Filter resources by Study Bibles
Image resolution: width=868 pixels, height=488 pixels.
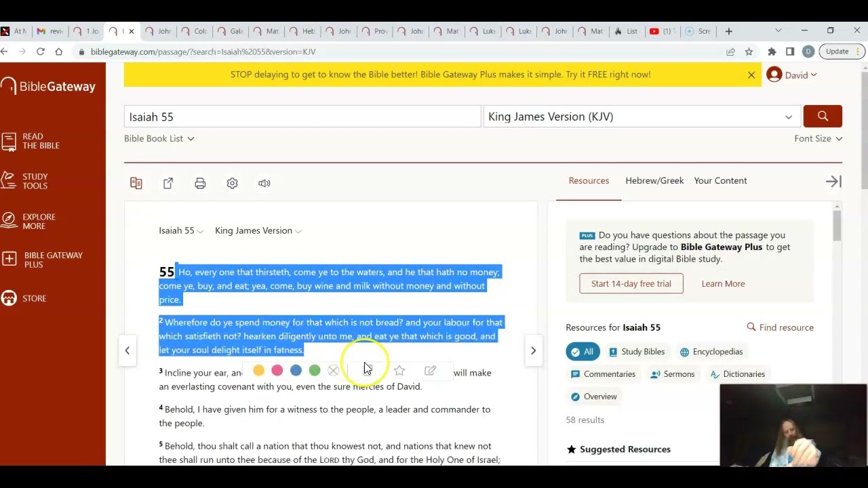click(x=637, y=352)
